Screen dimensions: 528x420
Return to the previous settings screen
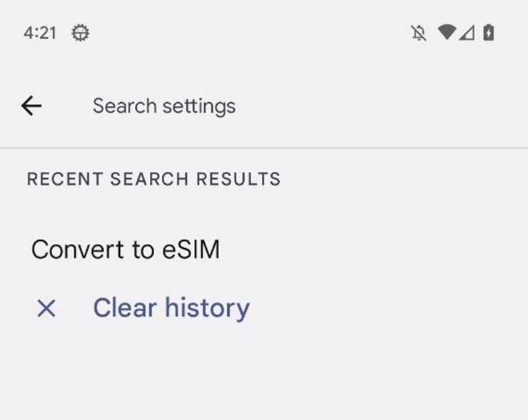31,106
